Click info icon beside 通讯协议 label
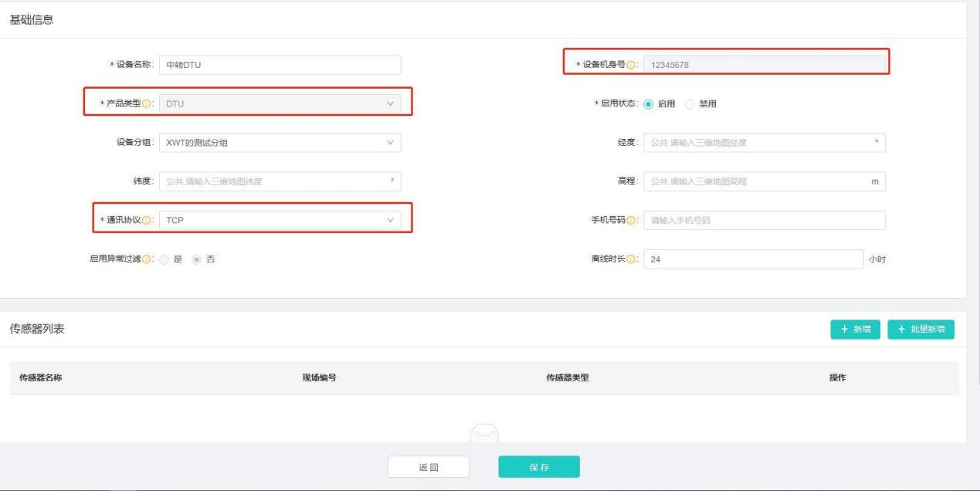Screen dimensions: 980x491 pos(148,221)
